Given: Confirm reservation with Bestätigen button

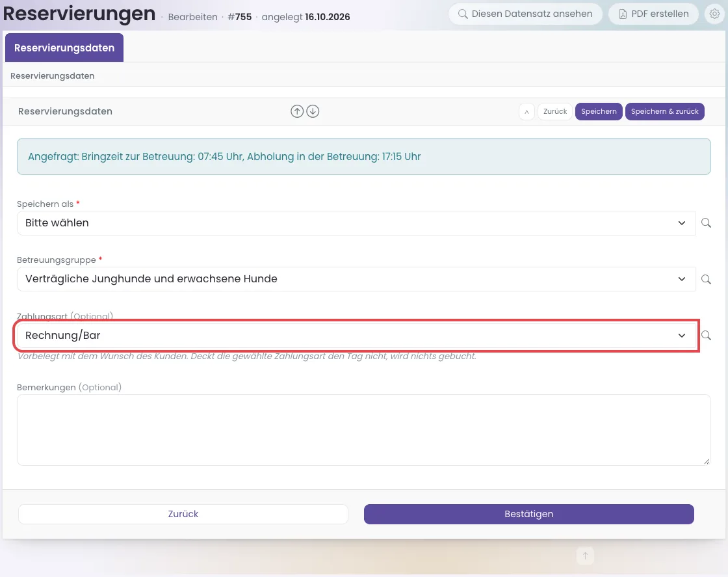Looking at the screenshot, I should (x=529, y=515).
